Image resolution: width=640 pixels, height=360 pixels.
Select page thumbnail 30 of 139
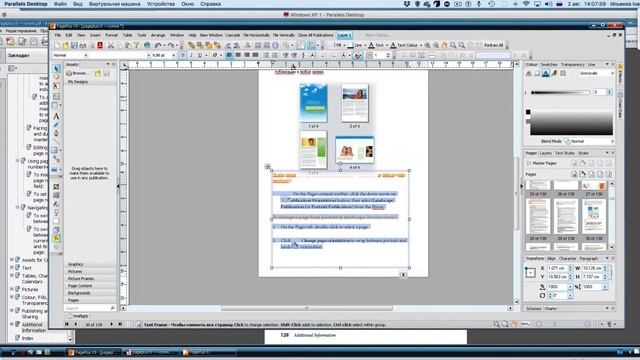[594, 216]
